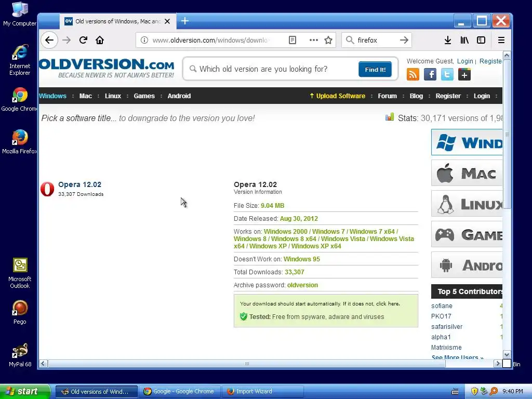Screen dimensions: 532x399
Task: Open the Mac platform sidebar banner
Action: 467,173
